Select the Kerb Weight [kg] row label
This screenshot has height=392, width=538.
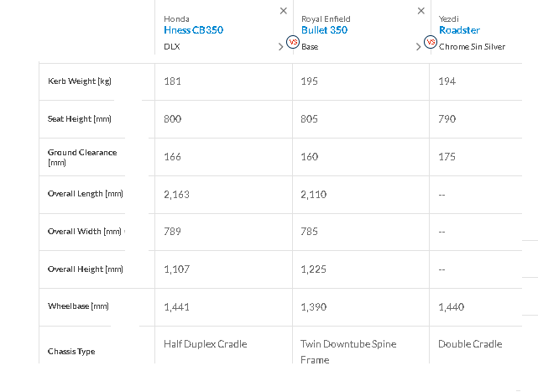pos(80,81)
